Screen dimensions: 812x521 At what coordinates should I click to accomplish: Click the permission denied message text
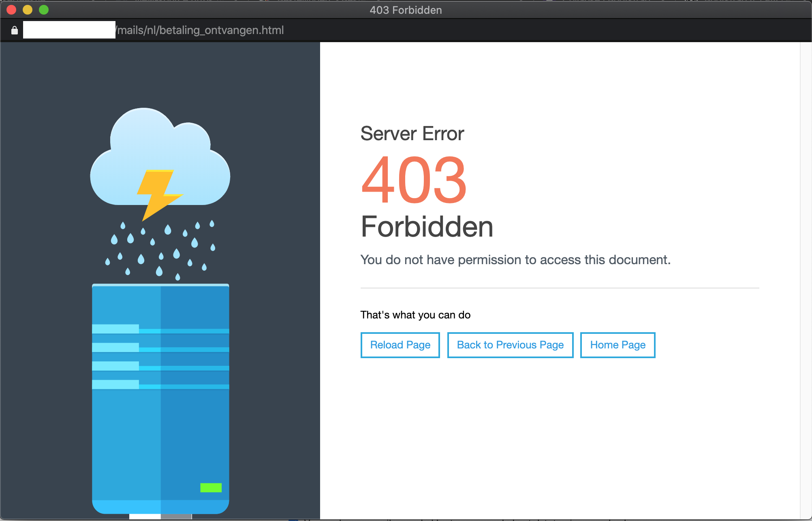point(515,260)
